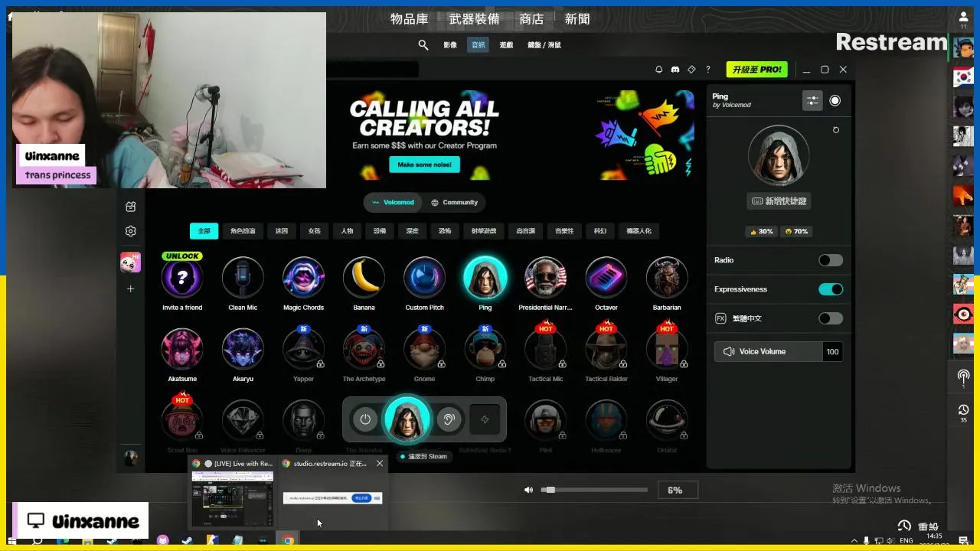Click the Chrome icon in taskbar
This screenshot has height=551, width=980.
(288, 540)
